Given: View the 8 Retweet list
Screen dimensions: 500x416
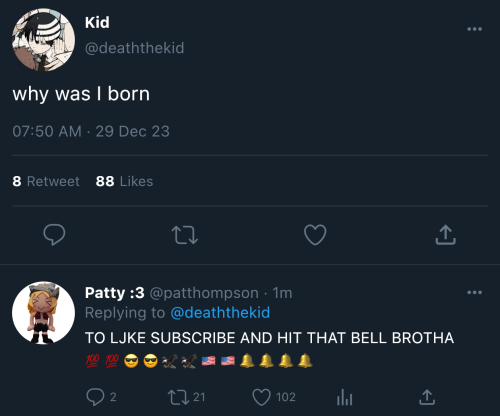Looking at the screenshot, I should [46, 181].
